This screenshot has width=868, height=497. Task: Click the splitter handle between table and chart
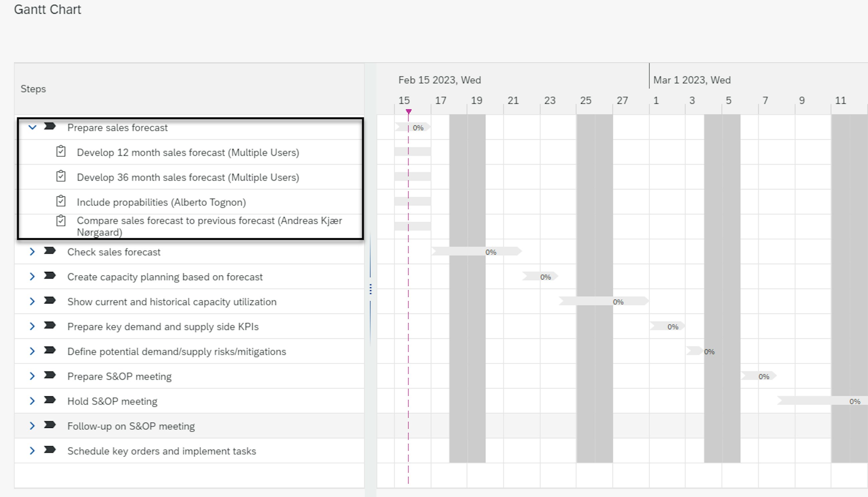371,290
